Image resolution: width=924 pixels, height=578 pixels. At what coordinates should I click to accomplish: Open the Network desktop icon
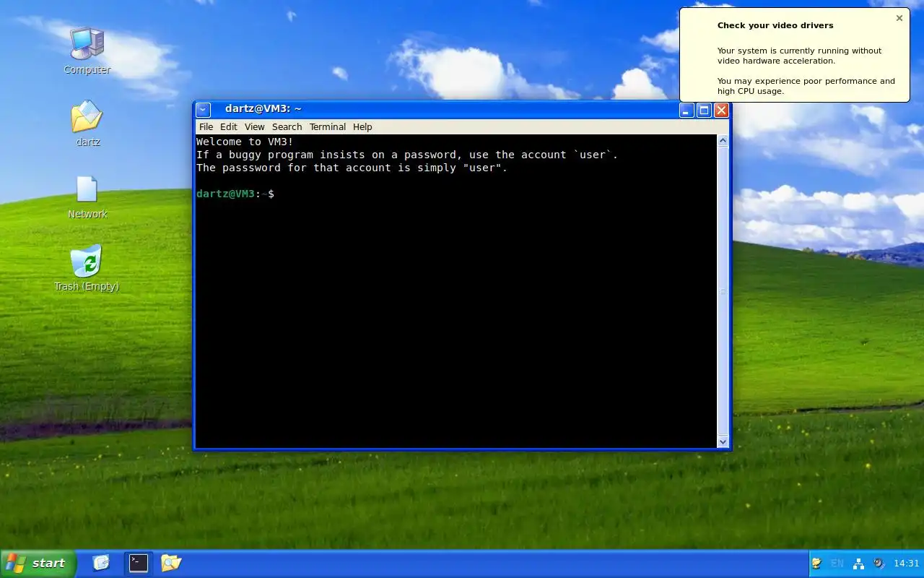(x=87, y=197)
